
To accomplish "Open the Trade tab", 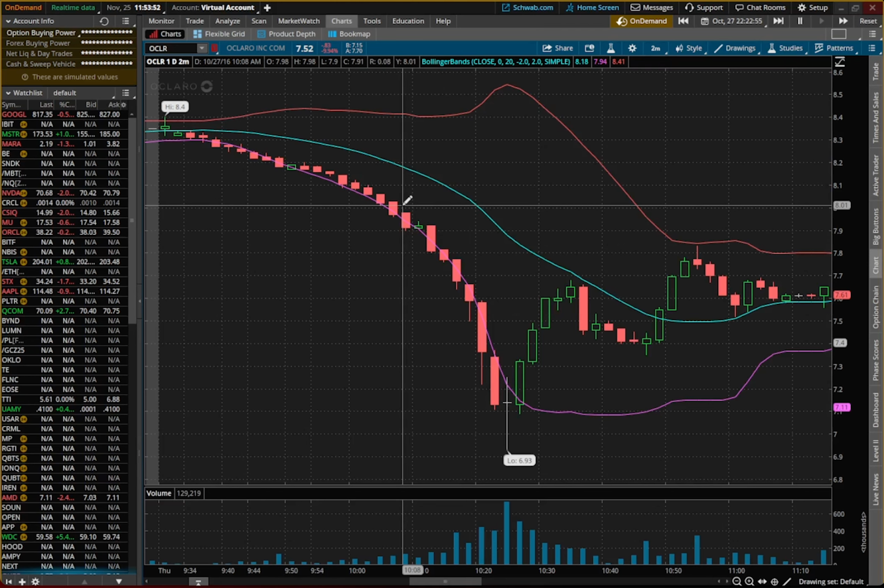I will pos(194,21).
